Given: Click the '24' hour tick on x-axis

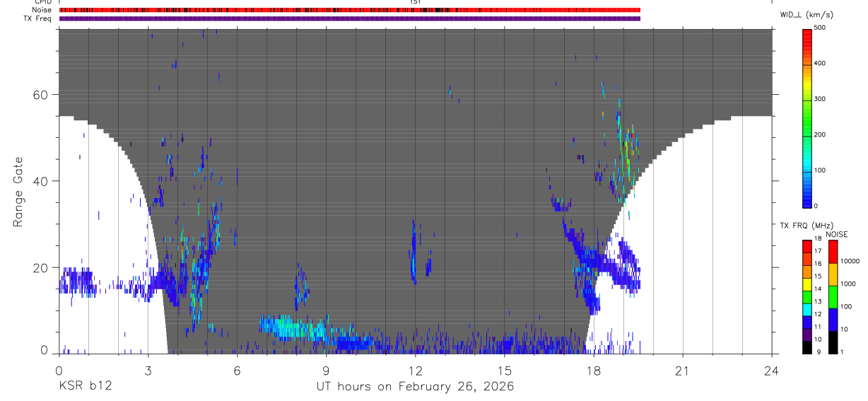Looking at the screenshot, I should (771, 370).
